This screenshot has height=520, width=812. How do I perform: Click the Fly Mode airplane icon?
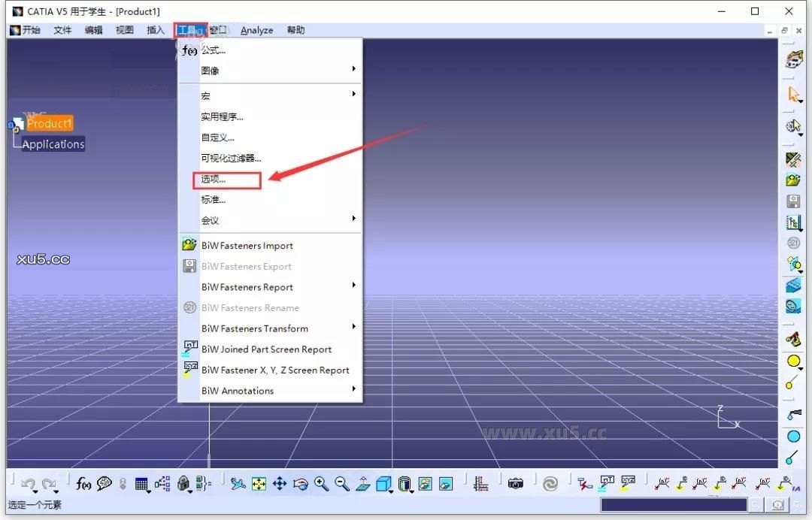(x=239, y=483)
